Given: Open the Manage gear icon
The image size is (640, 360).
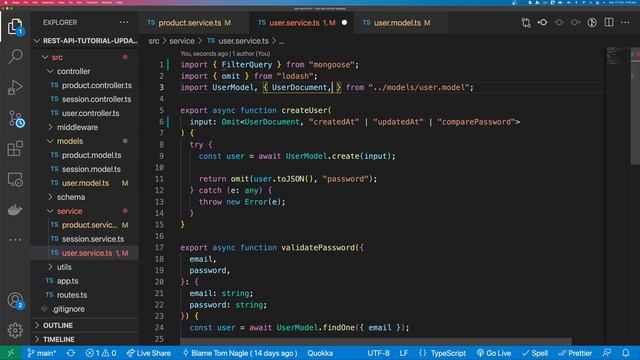Looking at the screenshot, I should point(15,330).
